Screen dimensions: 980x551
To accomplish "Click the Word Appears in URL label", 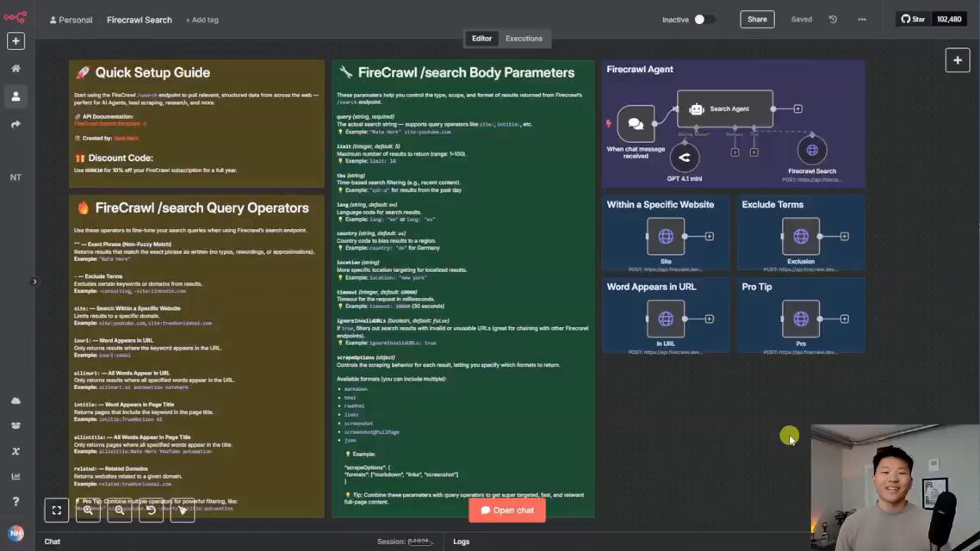I will 651,287.
